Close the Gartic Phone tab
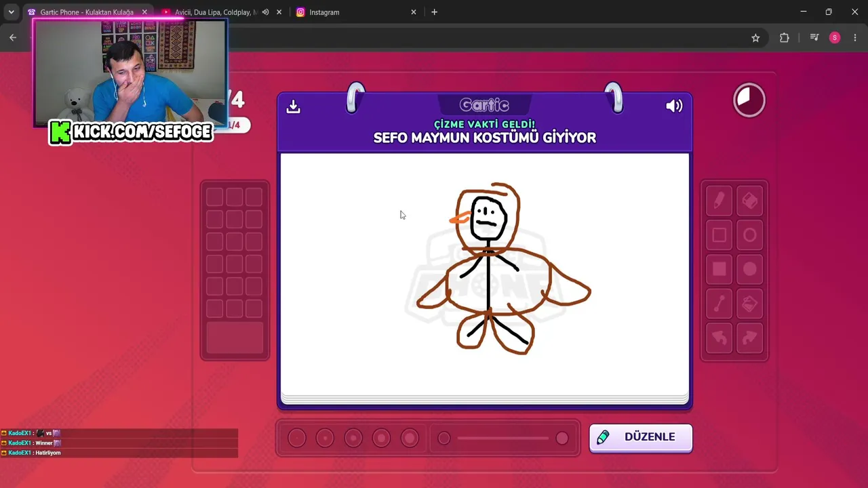 [144, 12]
